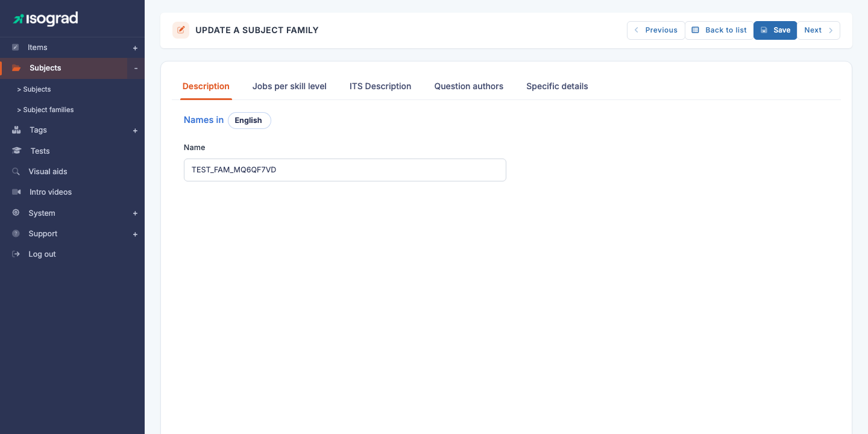Click the Items pencil icon in sidebar
This screenshot has height=434, width=868.
tap(16, 47)
